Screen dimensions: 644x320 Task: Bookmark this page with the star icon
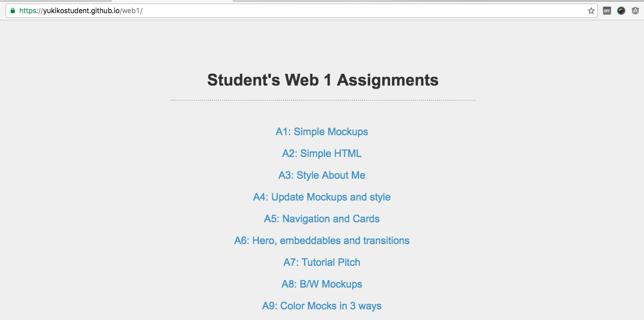(591, 11)
